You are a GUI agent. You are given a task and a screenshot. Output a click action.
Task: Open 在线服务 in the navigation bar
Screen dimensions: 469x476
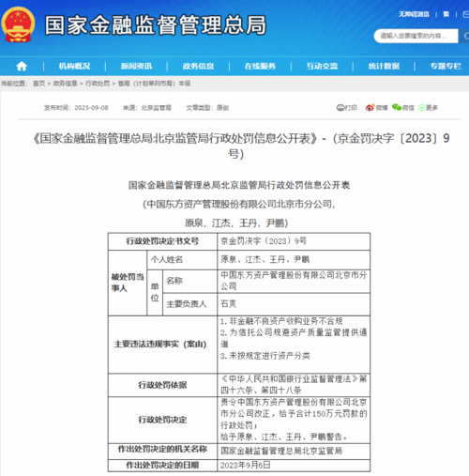tap(260, 66)
